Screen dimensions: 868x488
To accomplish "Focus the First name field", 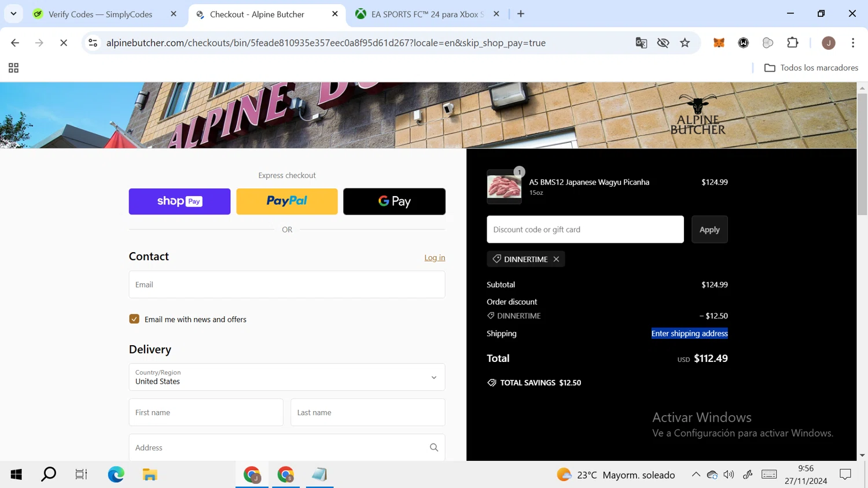I will [206, 412].
